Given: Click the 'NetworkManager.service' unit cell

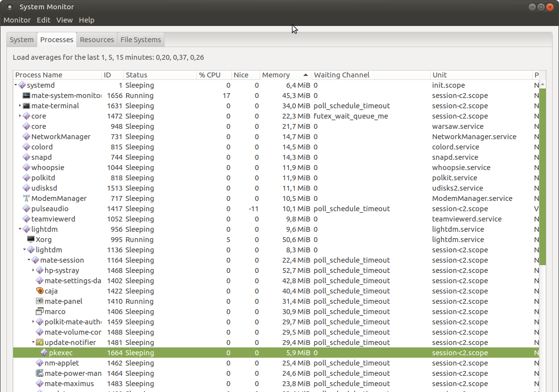Looking at the screenshot, I should [x=474, y=137].
